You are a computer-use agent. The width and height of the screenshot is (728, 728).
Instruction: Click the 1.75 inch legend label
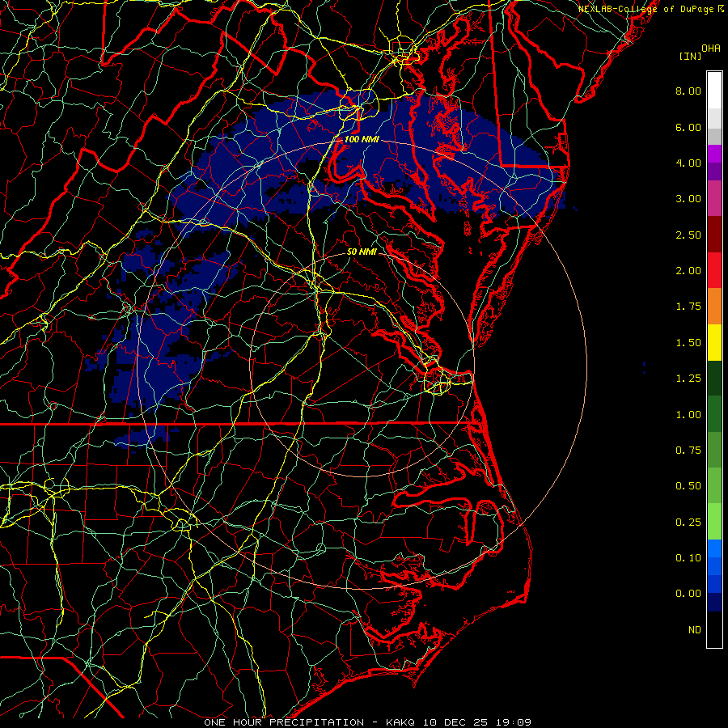click(x=688, y=307)
